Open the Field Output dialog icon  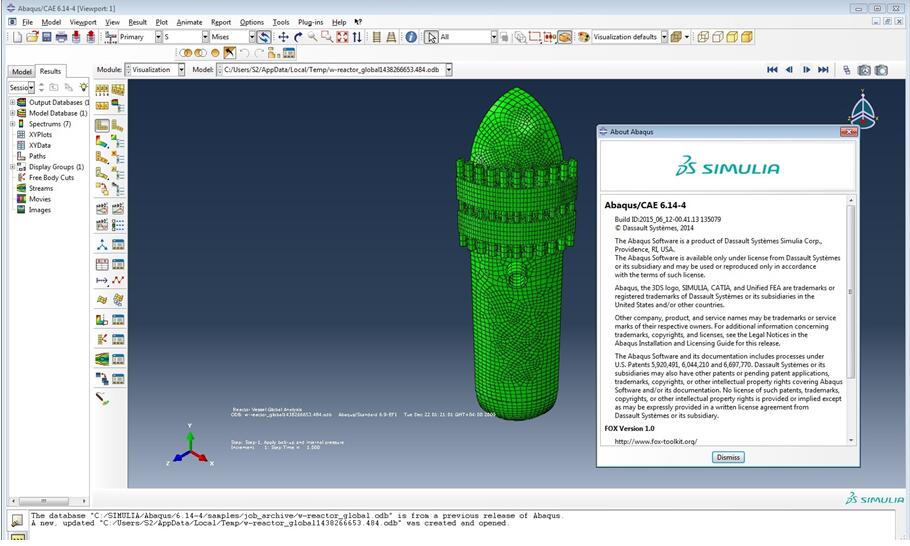pos(110,37)
